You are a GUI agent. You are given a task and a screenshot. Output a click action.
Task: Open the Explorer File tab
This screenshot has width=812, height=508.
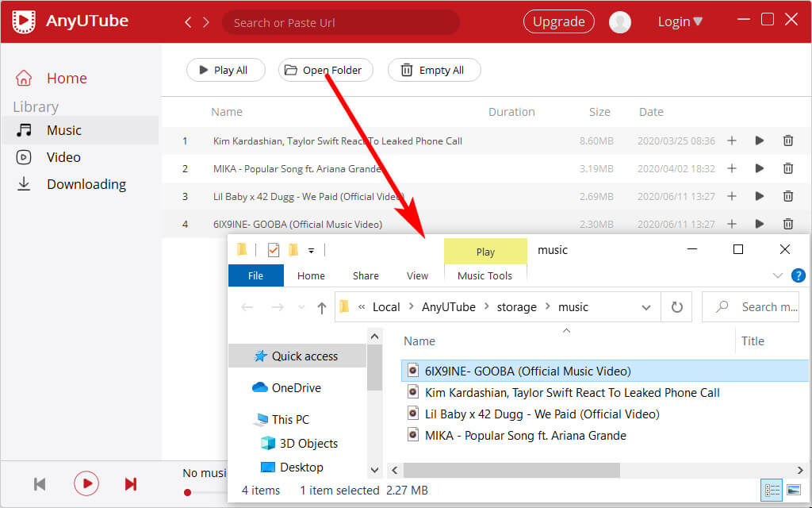pos(256,275)
